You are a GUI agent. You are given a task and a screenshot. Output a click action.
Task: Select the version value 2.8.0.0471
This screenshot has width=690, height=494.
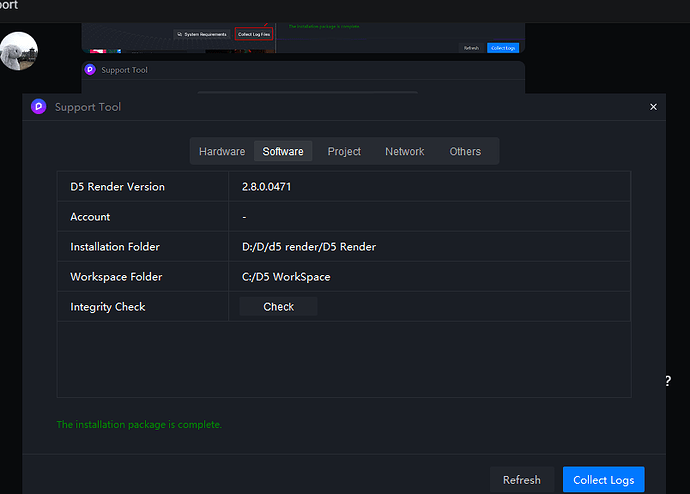pyautogui.click(x=266, y=187)
